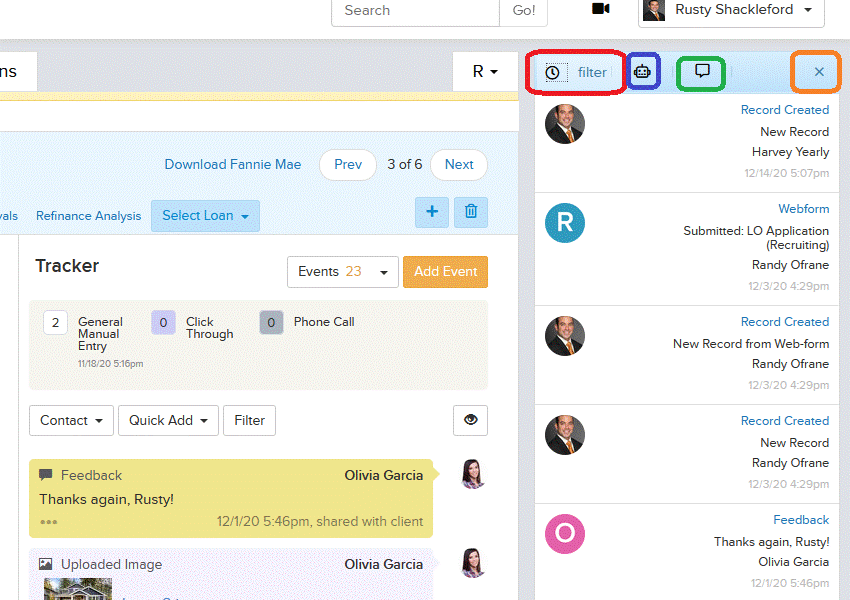Click the '3 of 6' record counter

coord(404,165)
